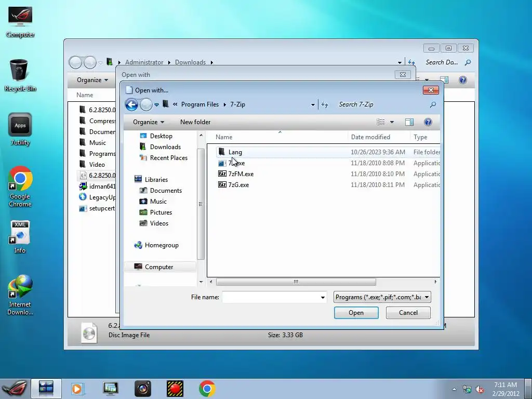
Task: Close the outer Open with dialog
Action: click(403, 75)
